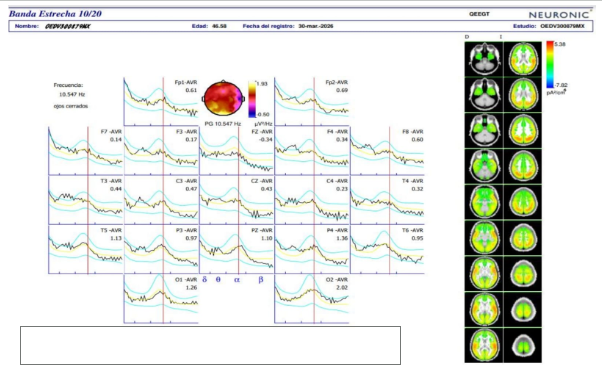
Task: Select the T5-AVR spectrum plot
Action: coord(86,249)
